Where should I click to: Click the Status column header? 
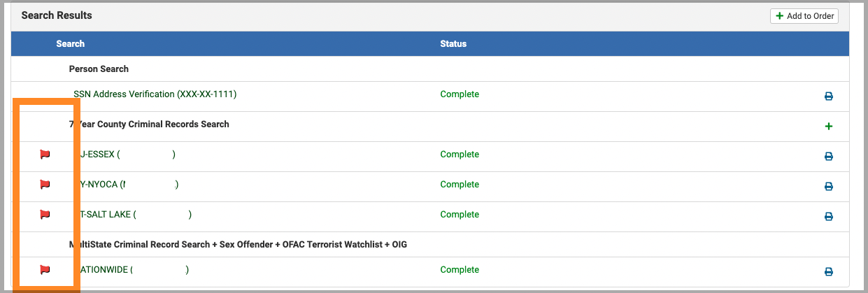click(x=453, y=44)
